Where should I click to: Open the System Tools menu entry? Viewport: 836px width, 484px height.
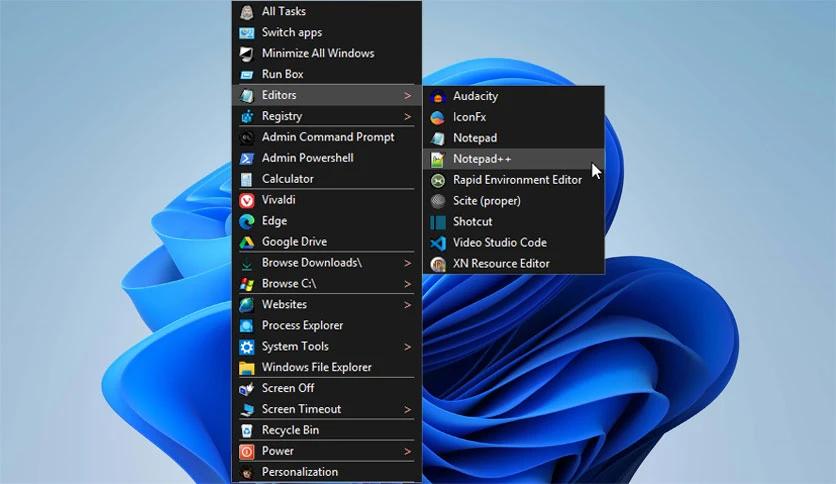(x=327, y=346)
